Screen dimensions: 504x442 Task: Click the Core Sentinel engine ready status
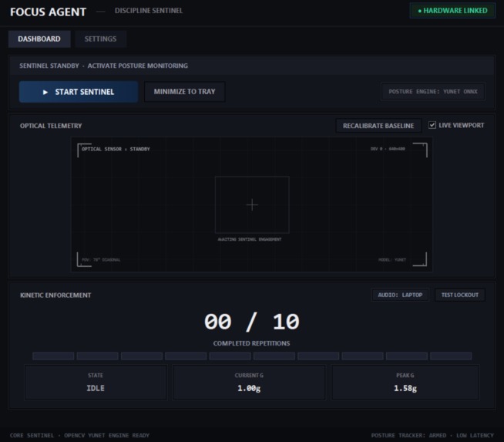79,435
